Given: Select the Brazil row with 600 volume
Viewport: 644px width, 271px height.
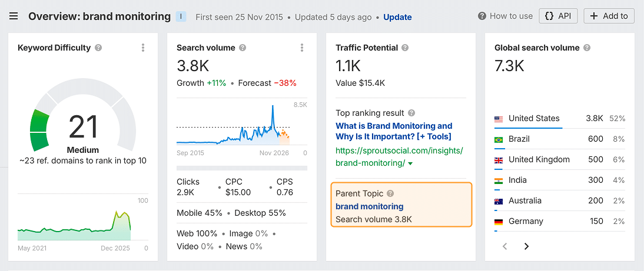Looking at the screenshot, I should [560, 139].
